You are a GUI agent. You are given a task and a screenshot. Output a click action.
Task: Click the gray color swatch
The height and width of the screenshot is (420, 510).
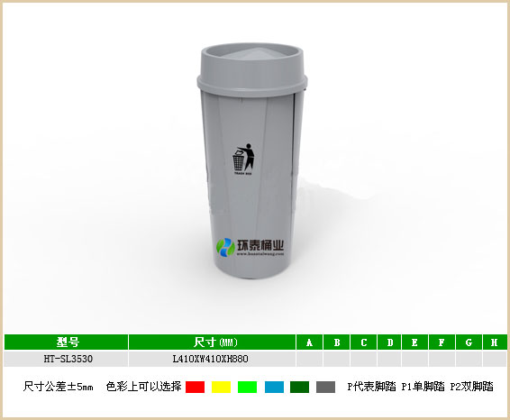click(x=325, y=388)
